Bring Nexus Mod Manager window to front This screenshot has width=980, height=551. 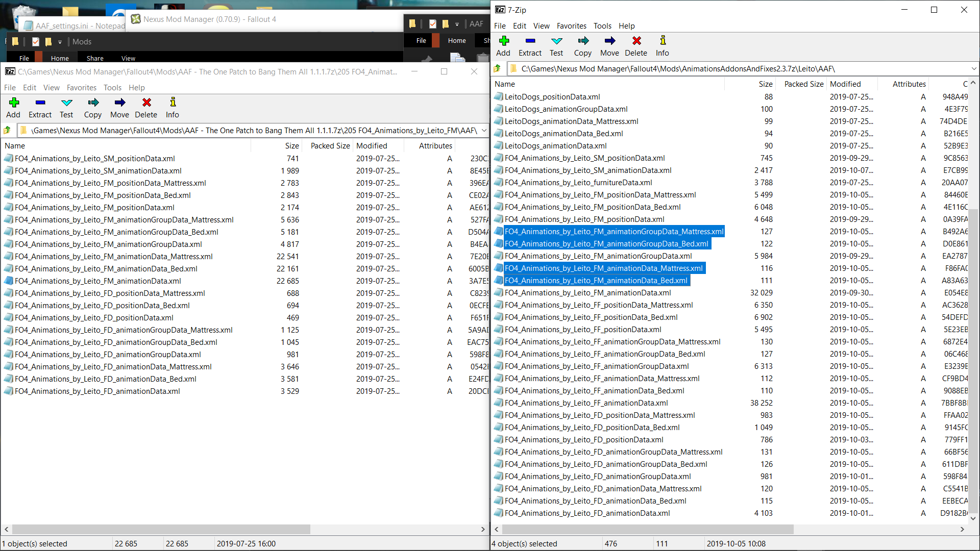(x=209, y=19)
